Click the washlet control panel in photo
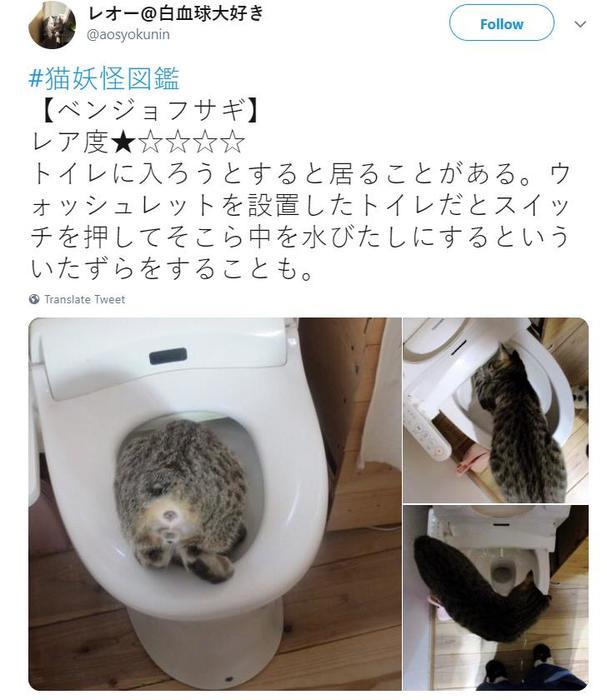 425,424
